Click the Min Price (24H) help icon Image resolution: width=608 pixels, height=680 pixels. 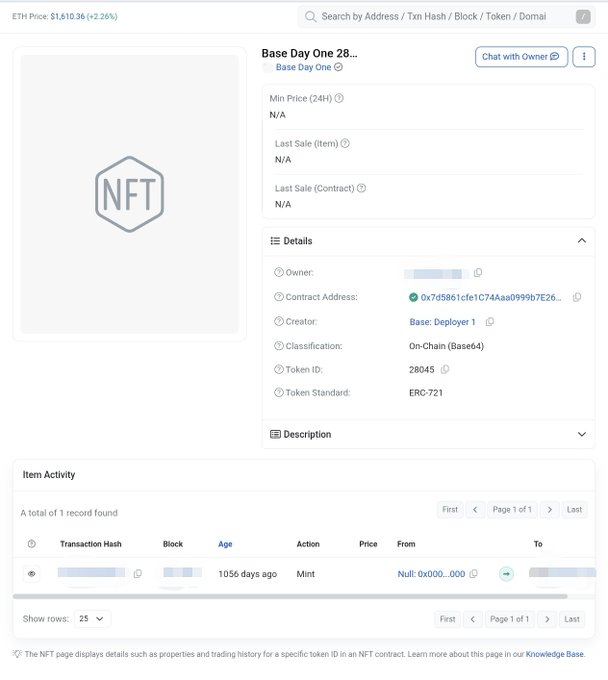339,98
